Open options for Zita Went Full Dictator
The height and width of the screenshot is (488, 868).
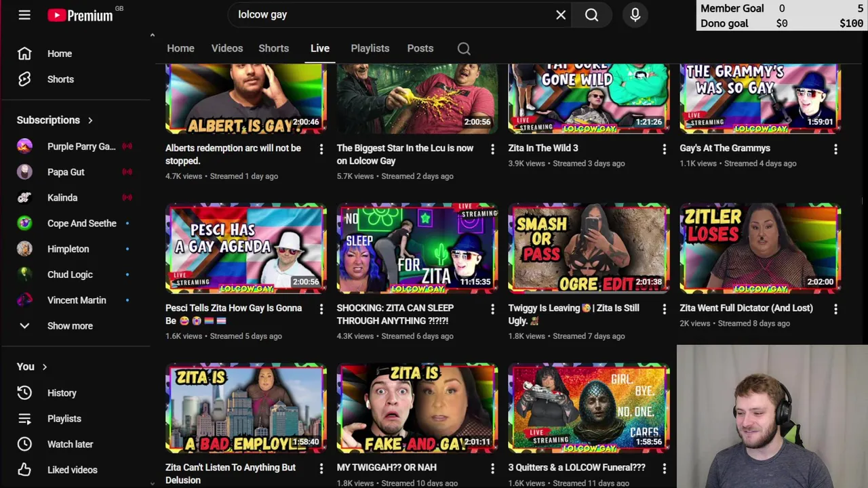[835, 308]
